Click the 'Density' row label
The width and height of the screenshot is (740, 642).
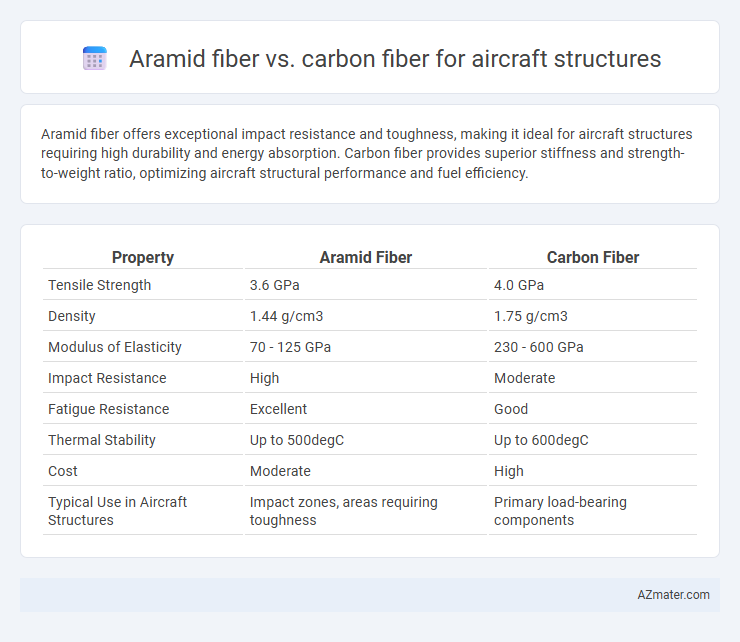click(72, 316)
